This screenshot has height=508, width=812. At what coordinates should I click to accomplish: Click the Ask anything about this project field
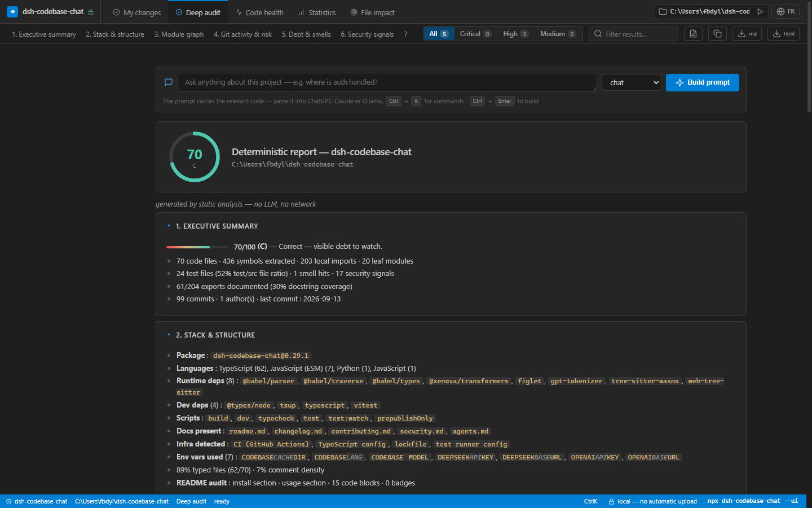click(387, 82)
